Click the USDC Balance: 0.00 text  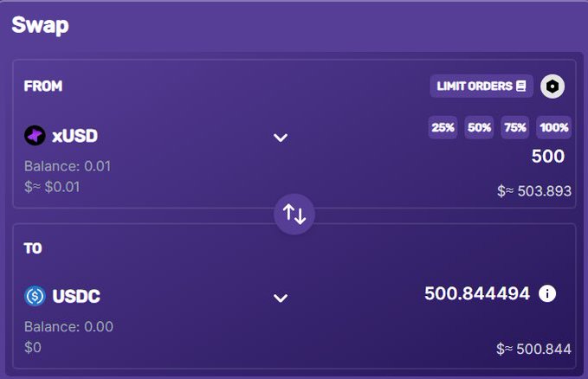[x=68, y=327]
